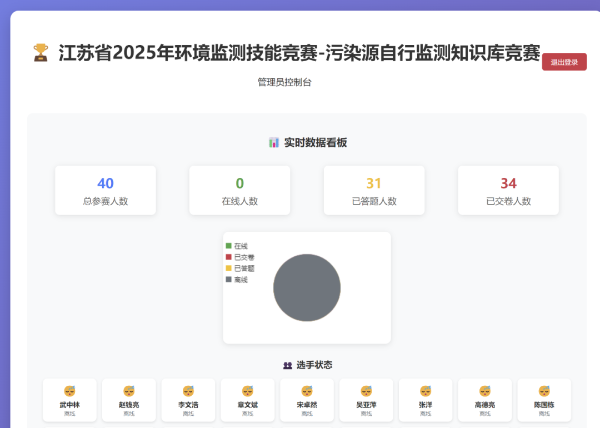Click the gray offline pie chart slice
Image resolution: width=600 pixels, height=428 pixels.
click(307, 288)
